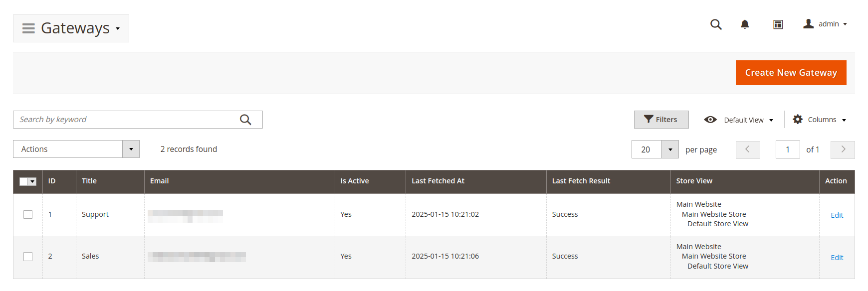This screenshot has height=291, width=868.
Task: Open the notifications bell
Action: [x=745, y=24]
